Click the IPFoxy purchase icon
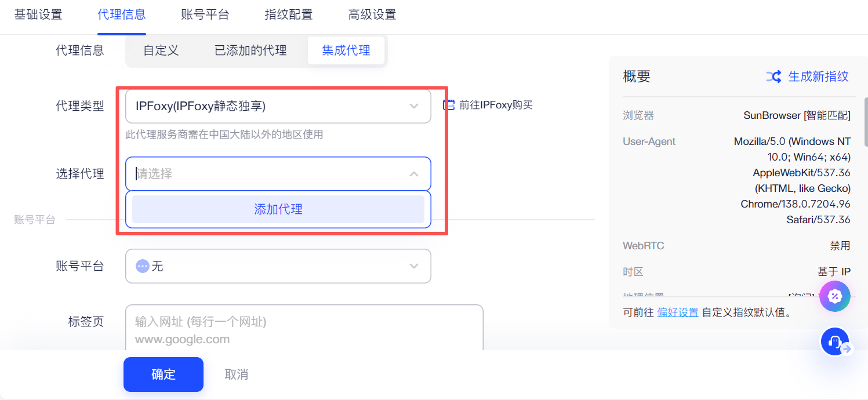Image resolution: width=868 pixels, height=400 pixels. (449, 105)
